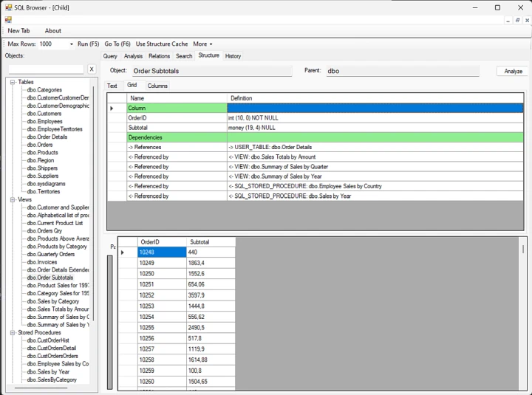
Task: Select the cell with OrderID 10258
Action: pos(162,360)
